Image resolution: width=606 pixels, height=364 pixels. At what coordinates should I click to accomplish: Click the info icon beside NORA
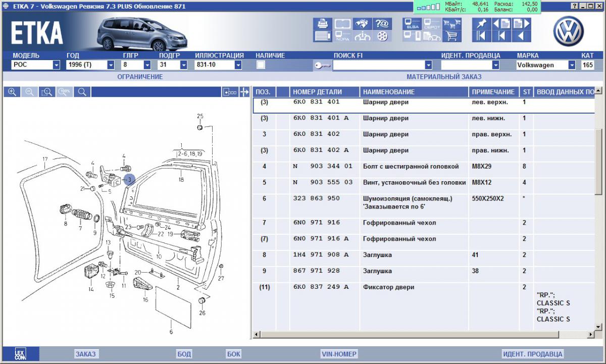click(363, 36)
